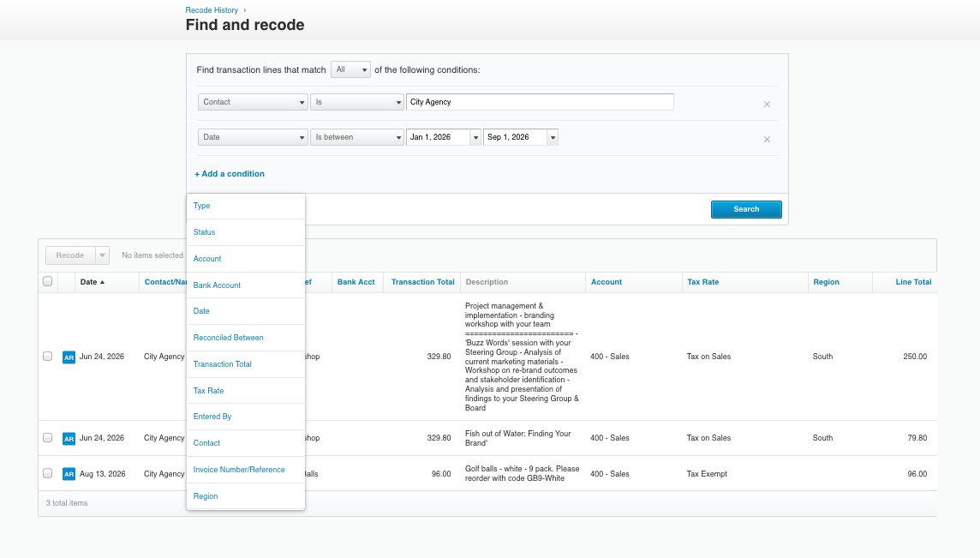Viewport: 980px width, 558px height.
Task: Select the checkbox for the 79.80 line
Action: pyautogui.click(x=47, y=437)
